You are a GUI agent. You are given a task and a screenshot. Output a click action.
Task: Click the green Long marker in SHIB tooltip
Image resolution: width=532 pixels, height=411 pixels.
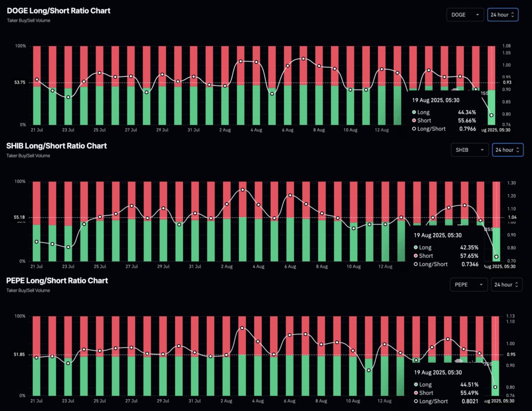415,247
